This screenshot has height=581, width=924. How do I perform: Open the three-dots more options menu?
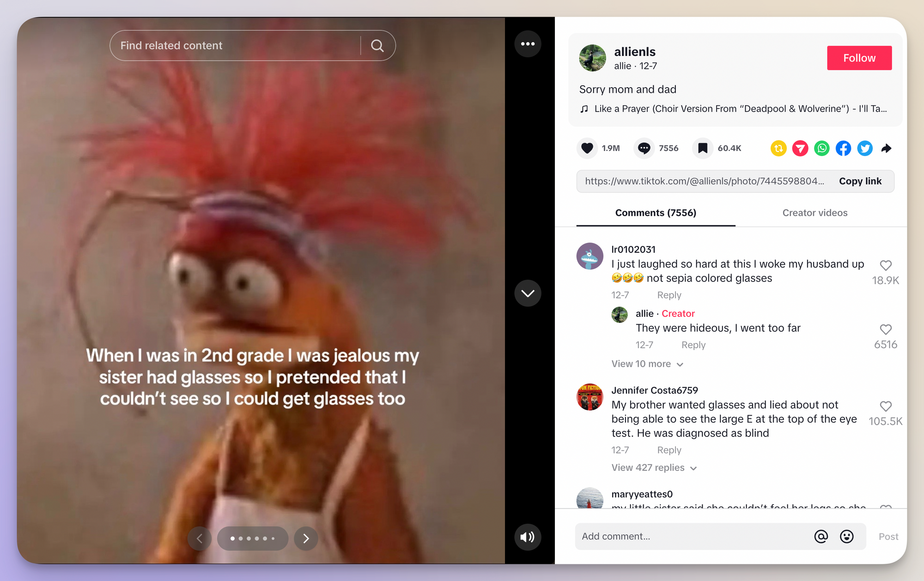(528, 44)
